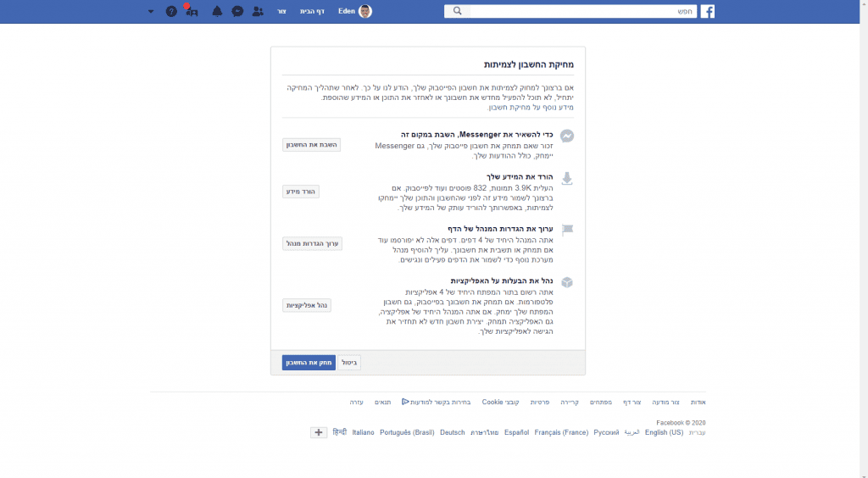Open the red-badged quick help icon

(192, 11)
